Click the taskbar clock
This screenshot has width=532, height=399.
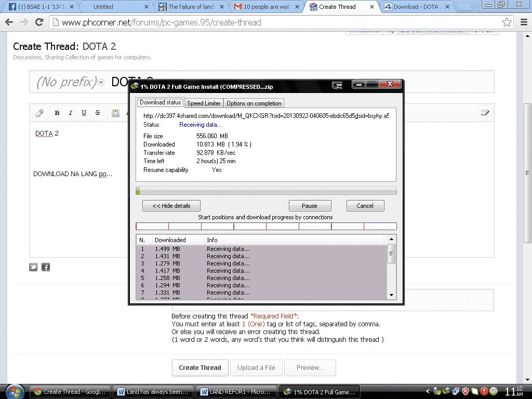(x=514, y=392)
